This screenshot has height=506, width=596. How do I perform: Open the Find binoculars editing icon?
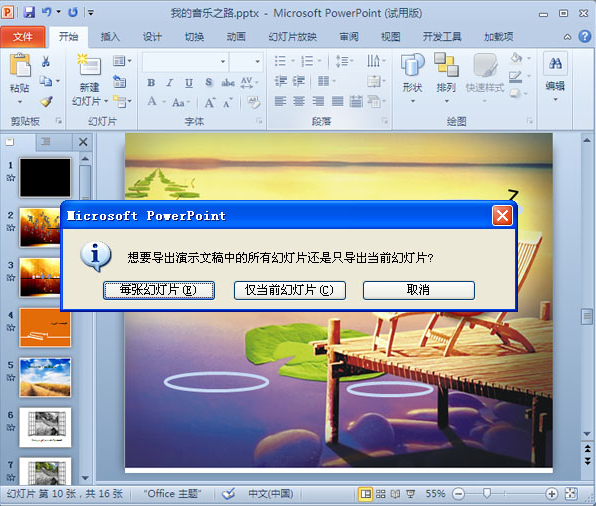coord(555,63)
